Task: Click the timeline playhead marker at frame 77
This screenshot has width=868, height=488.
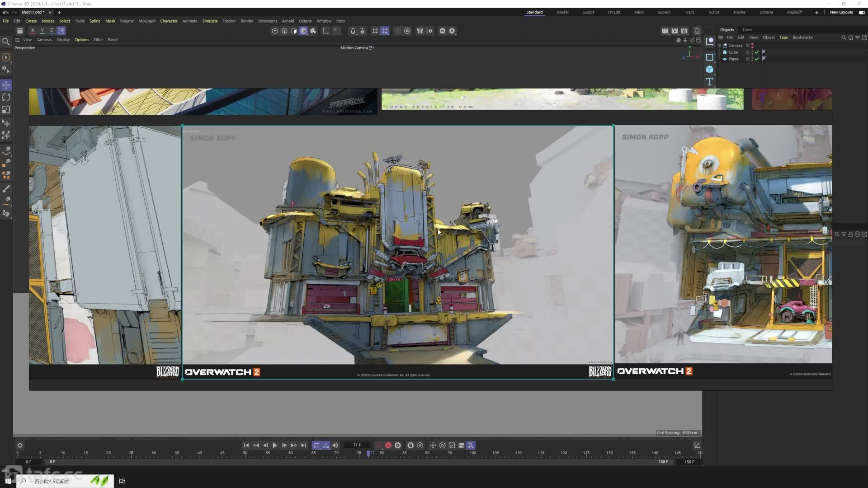Action: point(368,453)
